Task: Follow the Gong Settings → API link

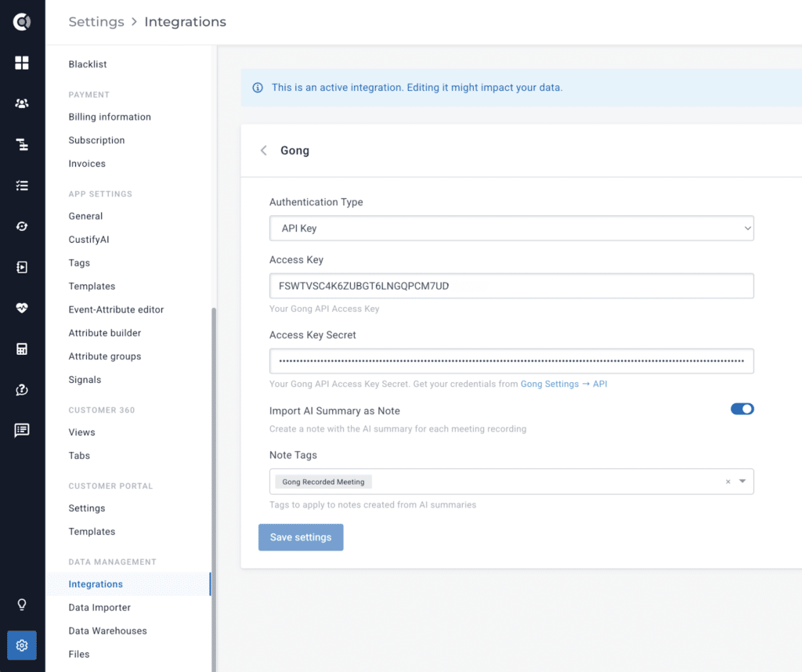Action: pyautogui.click(x=564, y=384)
